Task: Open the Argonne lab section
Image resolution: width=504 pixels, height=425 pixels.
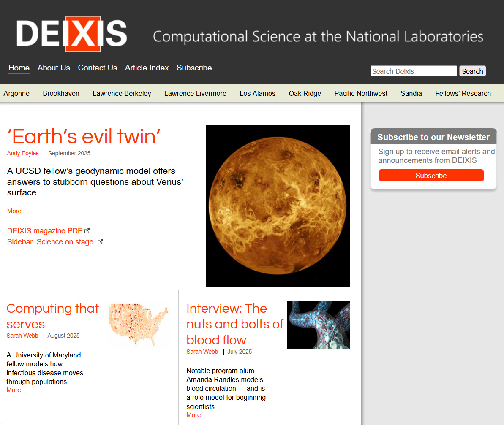Action: click(x=16, y=93)
